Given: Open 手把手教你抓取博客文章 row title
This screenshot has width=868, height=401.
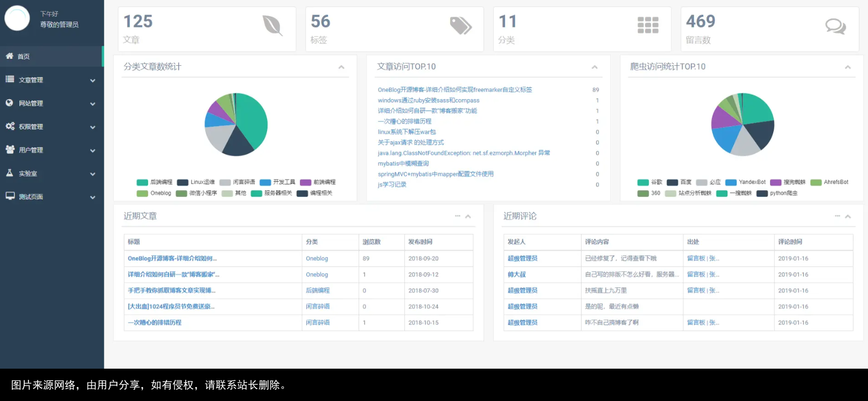Looking at the screenshot, I should pos(171,291).
